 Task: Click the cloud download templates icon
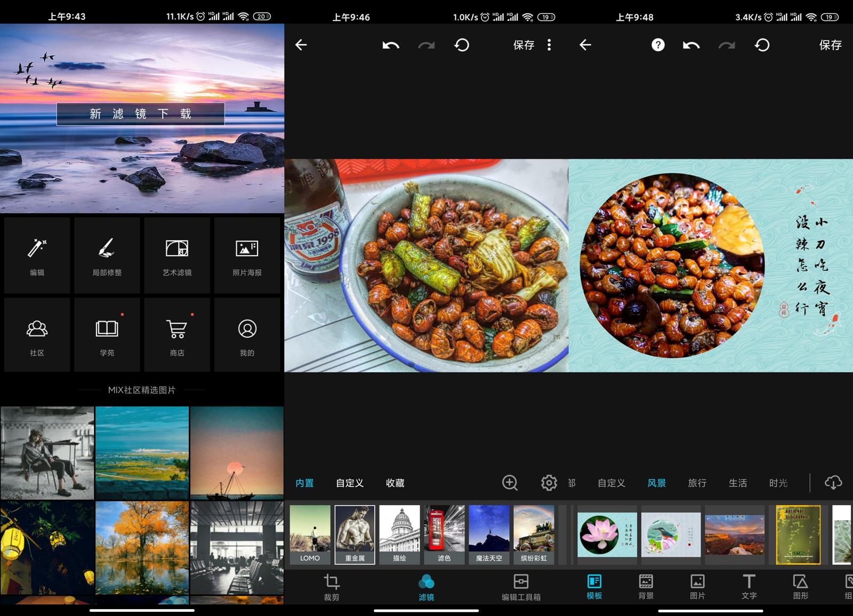[x=833, y=483]
